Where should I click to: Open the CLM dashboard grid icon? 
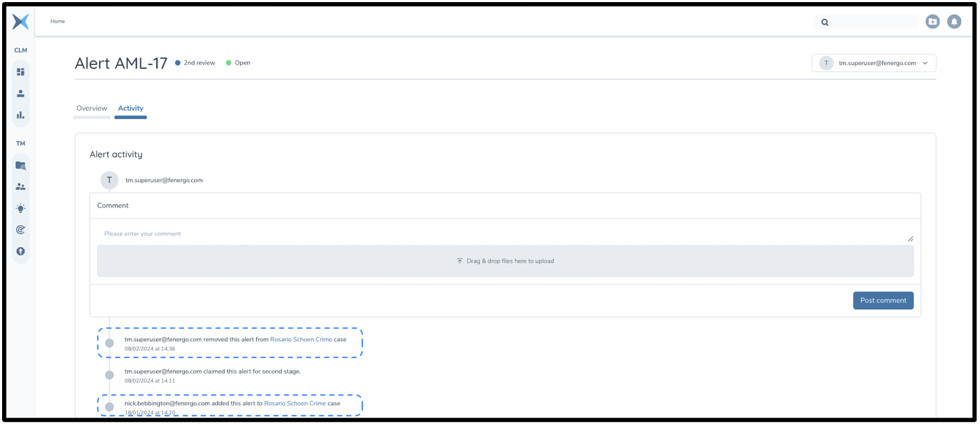coord(21,71)
